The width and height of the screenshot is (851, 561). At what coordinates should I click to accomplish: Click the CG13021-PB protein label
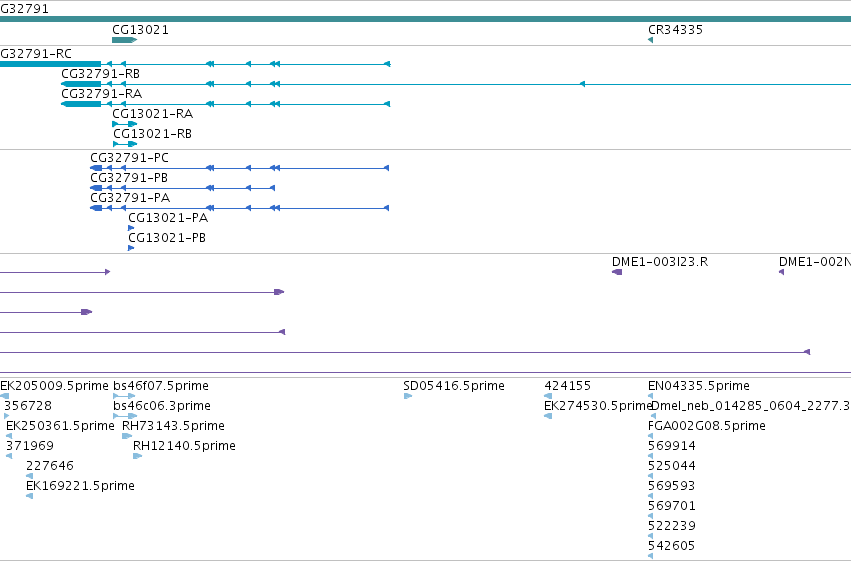(167, 238)
